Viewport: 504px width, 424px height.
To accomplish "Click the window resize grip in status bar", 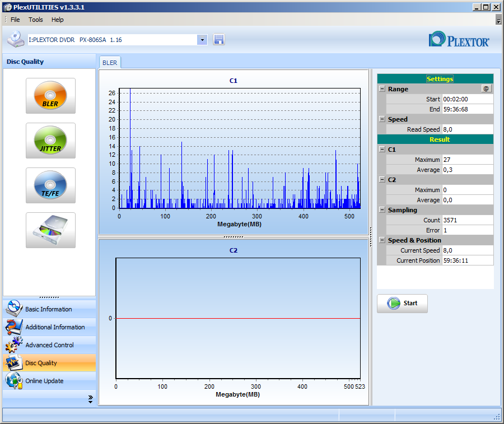I will (x=497, y=416).
